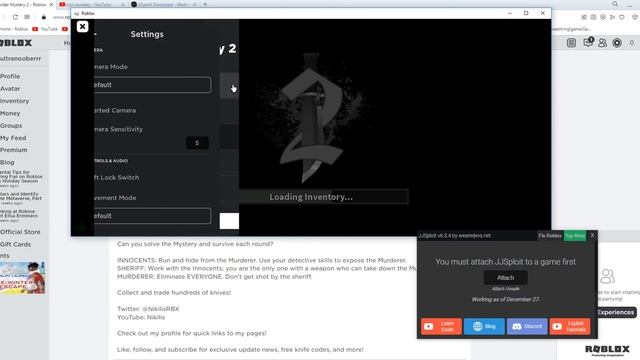The image size is (640, 360).
Task: Open Groups in the Roblox sidebar
Action: click(x=11, y=125)
